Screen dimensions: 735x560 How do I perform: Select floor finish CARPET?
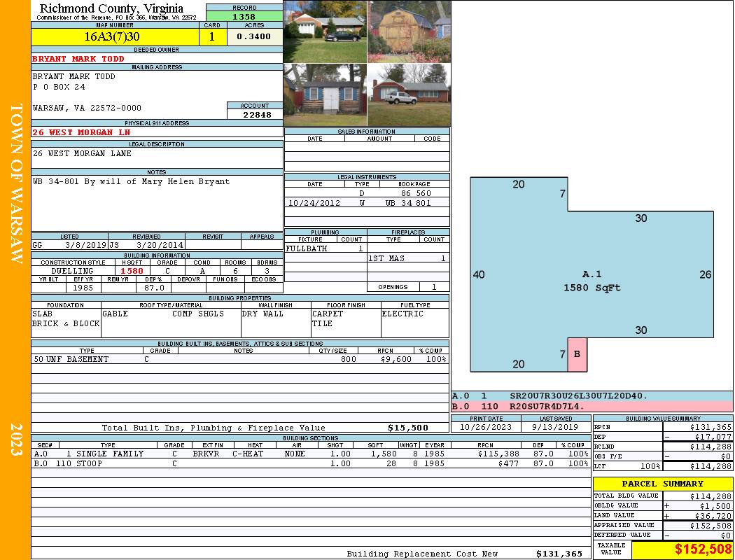click(328, 314)
